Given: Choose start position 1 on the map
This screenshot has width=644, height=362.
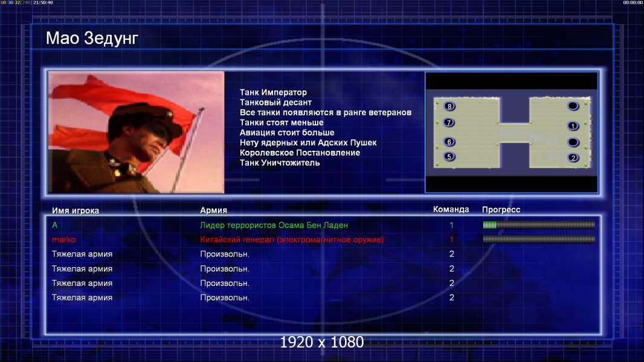Looking at the screenshot, I should [573, 126].
